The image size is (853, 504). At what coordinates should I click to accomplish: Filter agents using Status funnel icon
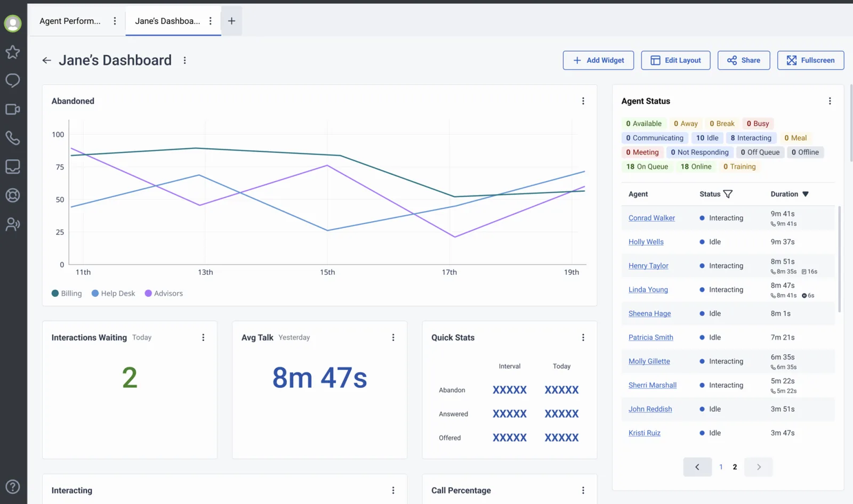pos(728,194)
